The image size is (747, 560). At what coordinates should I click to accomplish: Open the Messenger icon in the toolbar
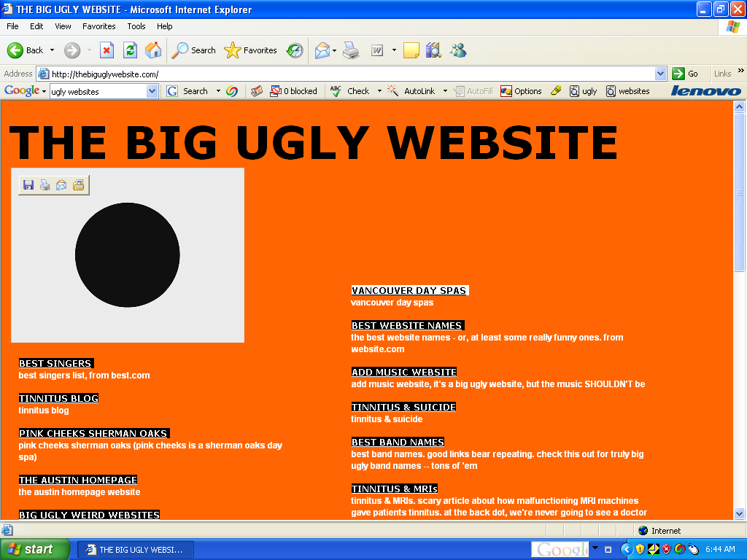tap(458, 50)
